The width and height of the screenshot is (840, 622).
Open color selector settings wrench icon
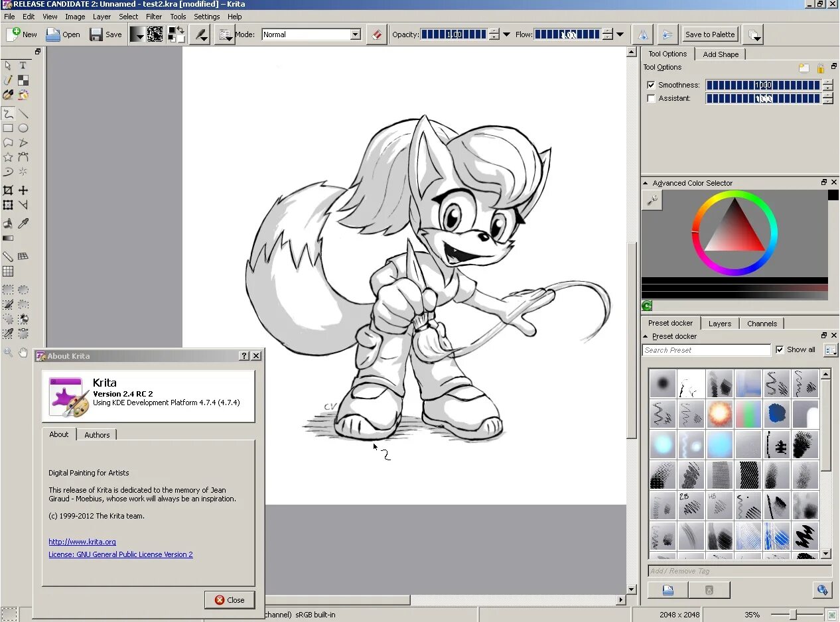coord(652,200)
